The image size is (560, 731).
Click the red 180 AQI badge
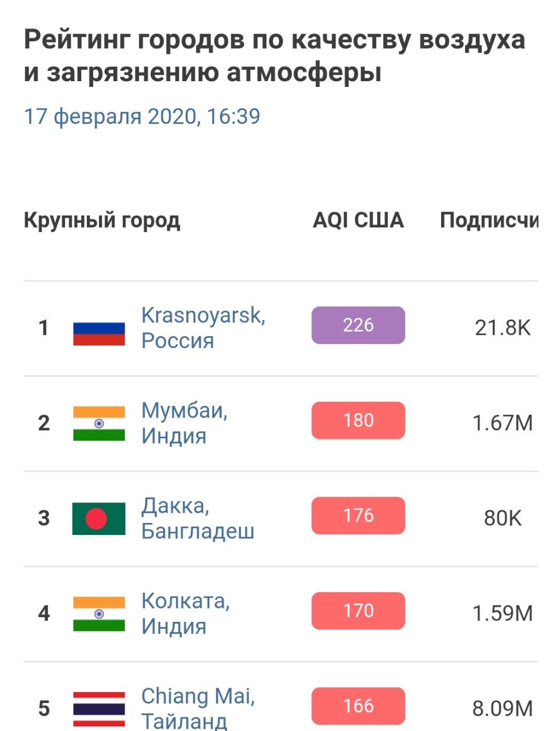[358, 421]
